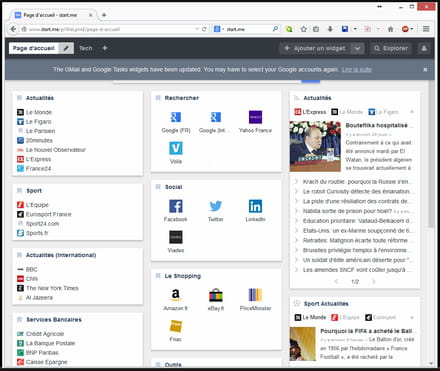Switch to the Tech page tab
The image size is (440, 371).
85,48
